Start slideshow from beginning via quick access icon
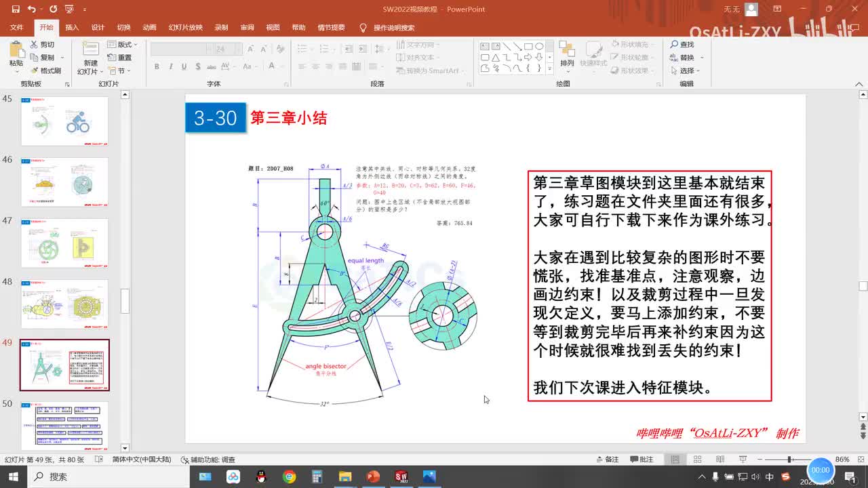 click(68, 9)
